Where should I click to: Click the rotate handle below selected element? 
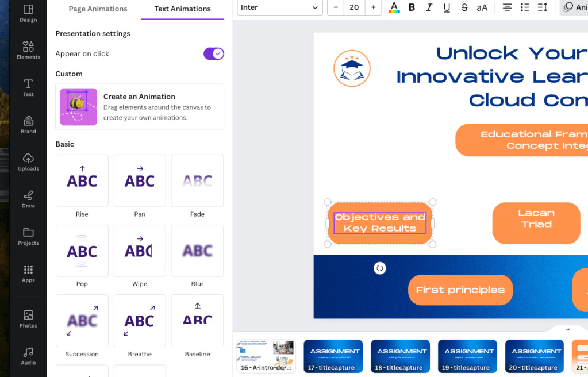(380, 268)
